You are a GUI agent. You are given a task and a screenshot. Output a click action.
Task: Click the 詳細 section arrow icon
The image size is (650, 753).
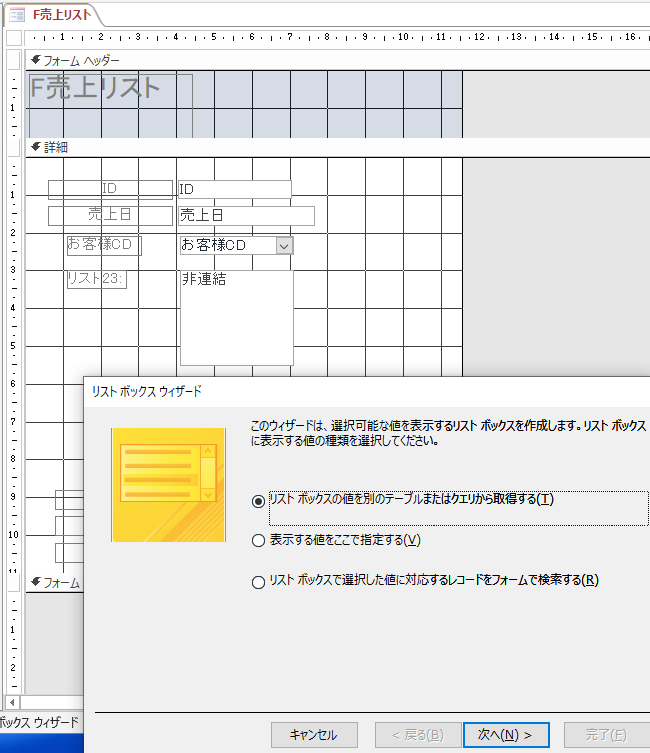click(36, 147)
